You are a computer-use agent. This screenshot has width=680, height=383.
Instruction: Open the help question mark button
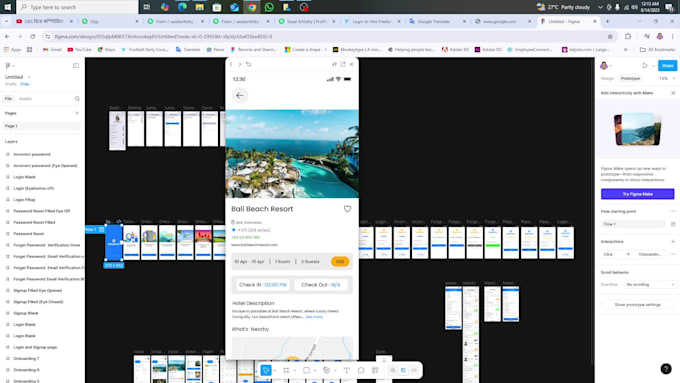point(666,369)
